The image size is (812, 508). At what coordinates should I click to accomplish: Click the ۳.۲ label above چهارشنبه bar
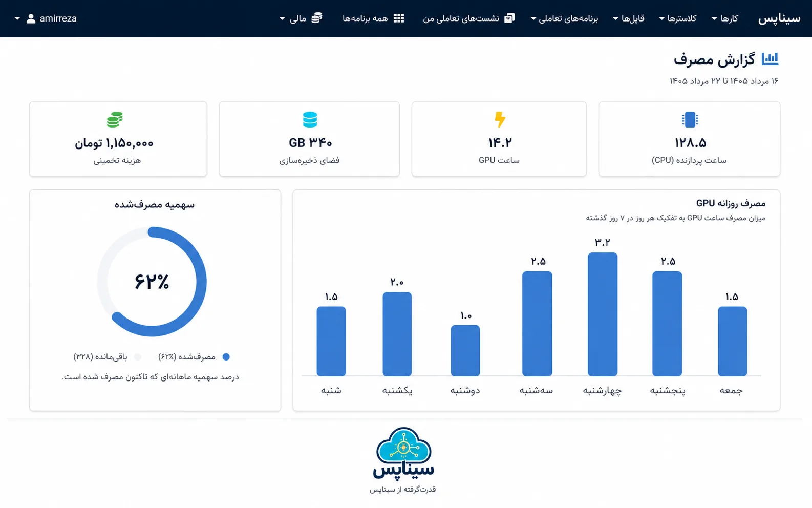pyautogui.click(x=603, y=242)
